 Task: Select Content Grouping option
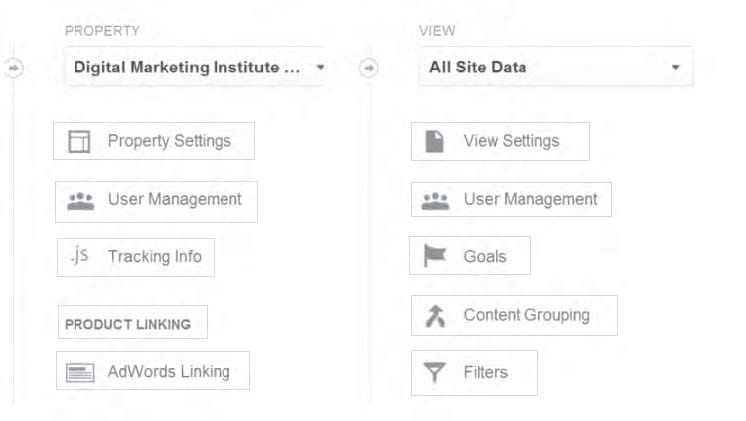click(x=514, y=315)
